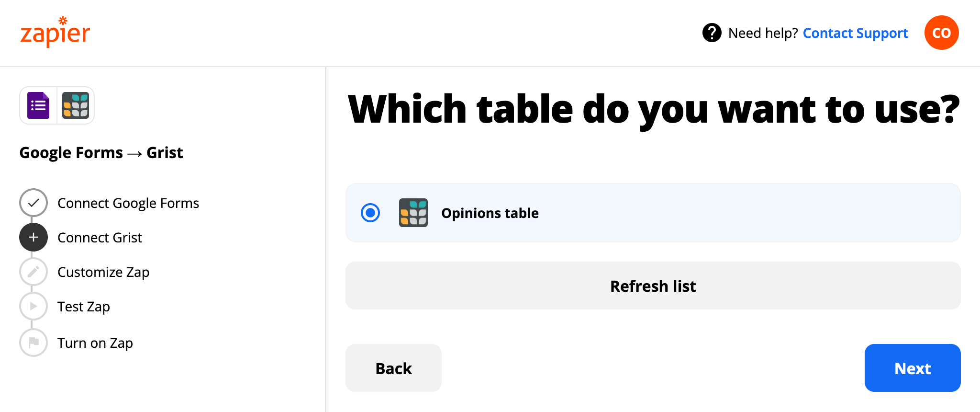Select the Test Zap step
Image resolution: width=980 pixels, height=412 pixels.
84,306
